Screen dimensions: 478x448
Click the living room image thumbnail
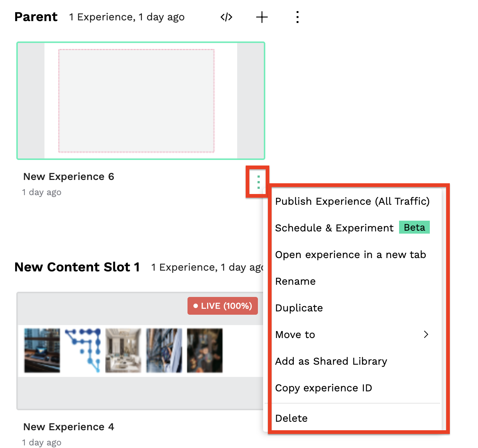[123, 350]
